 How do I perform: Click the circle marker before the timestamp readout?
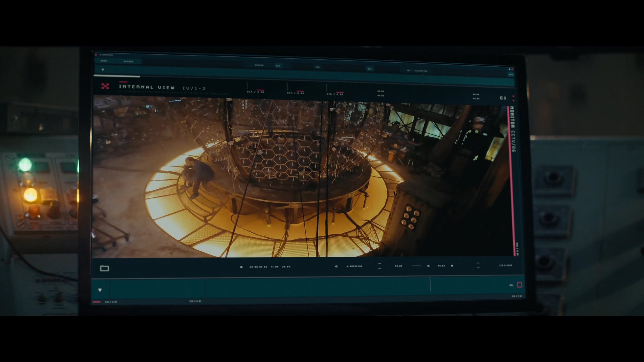(x=241, y=267)
